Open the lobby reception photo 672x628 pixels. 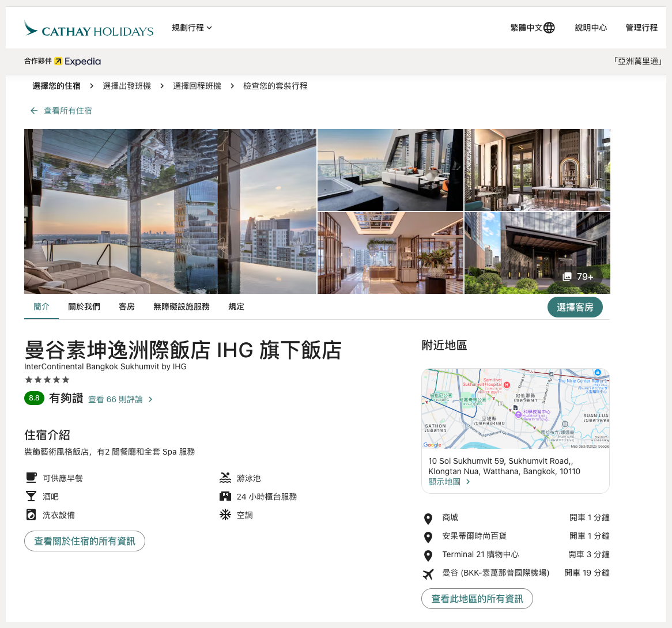[390, 253]
